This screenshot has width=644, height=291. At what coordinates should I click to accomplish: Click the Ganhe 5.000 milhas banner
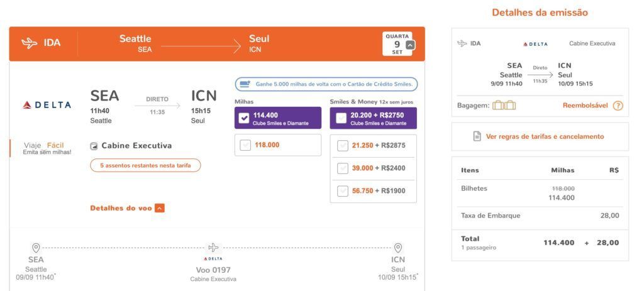(x=326, y=84)
